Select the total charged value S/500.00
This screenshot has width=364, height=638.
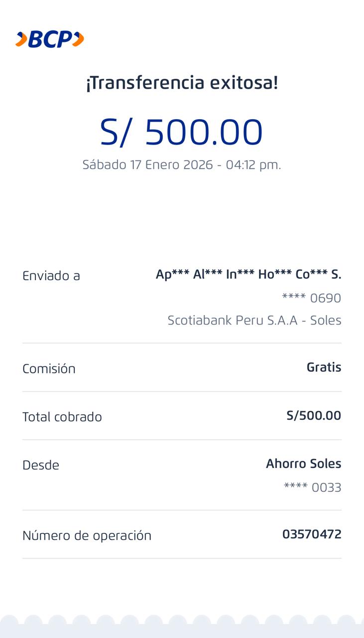point(314,416)
